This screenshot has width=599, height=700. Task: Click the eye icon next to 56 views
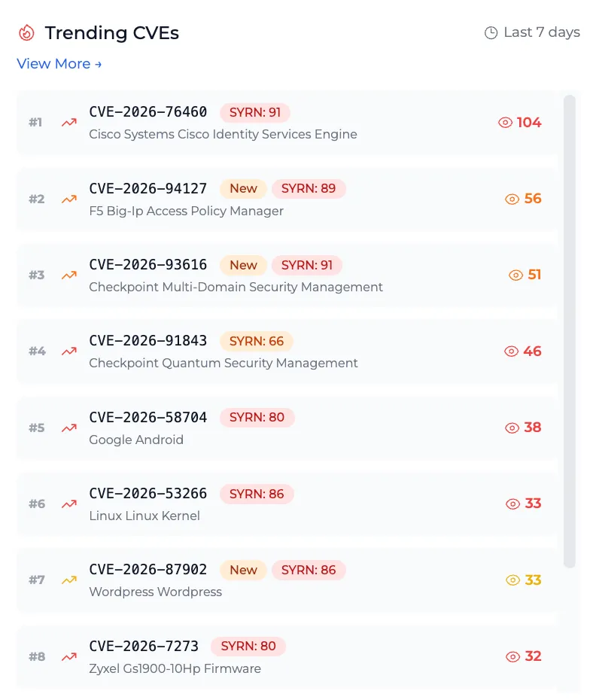coord(512,199)
